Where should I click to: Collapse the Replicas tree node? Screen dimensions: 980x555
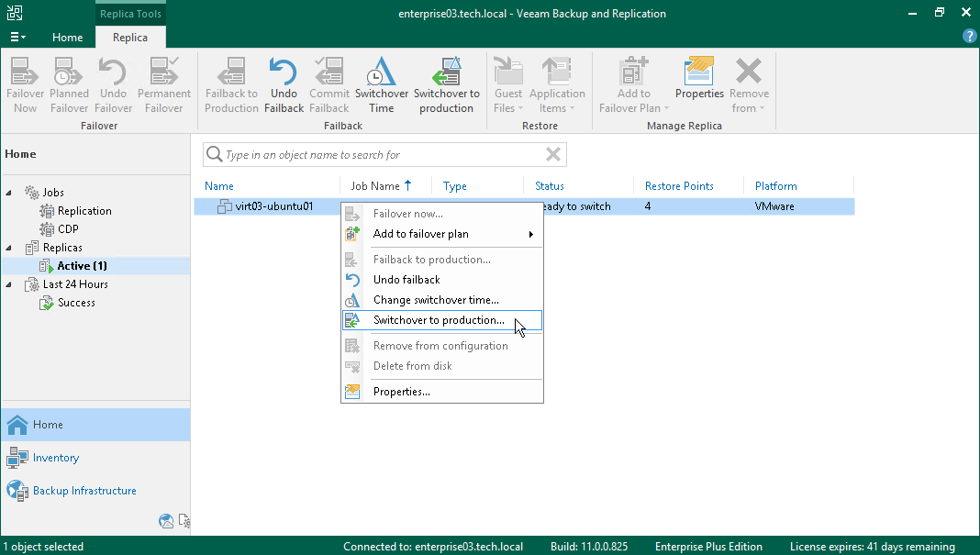(9, 248)
